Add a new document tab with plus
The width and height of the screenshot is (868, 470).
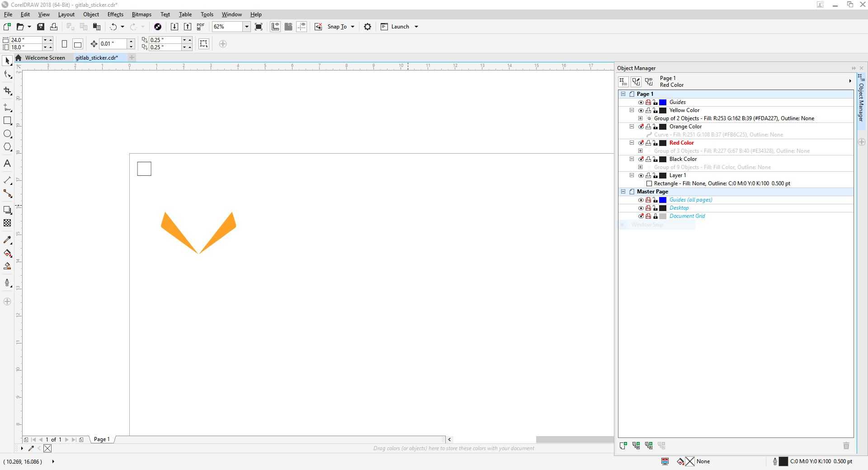(x=132, y=57)
